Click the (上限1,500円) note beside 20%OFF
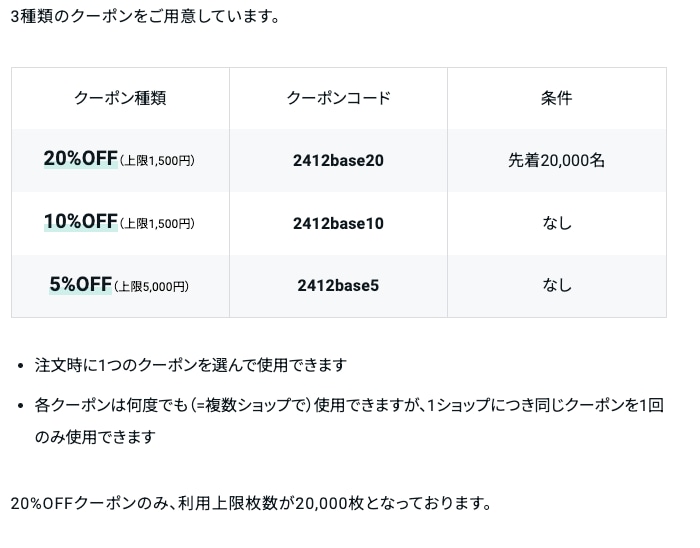The width and height of the screenshot is (700, 548). coord(157,161)
